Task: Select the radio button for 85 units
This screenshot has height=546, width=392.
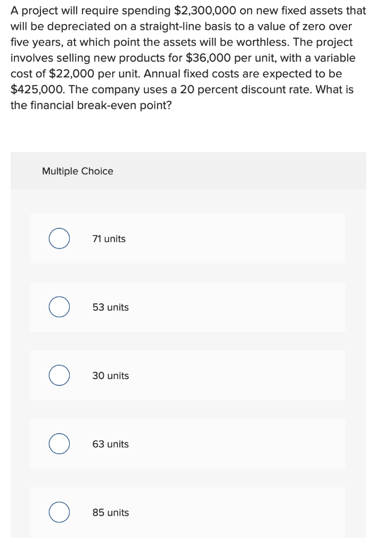Action: [59, 512]
